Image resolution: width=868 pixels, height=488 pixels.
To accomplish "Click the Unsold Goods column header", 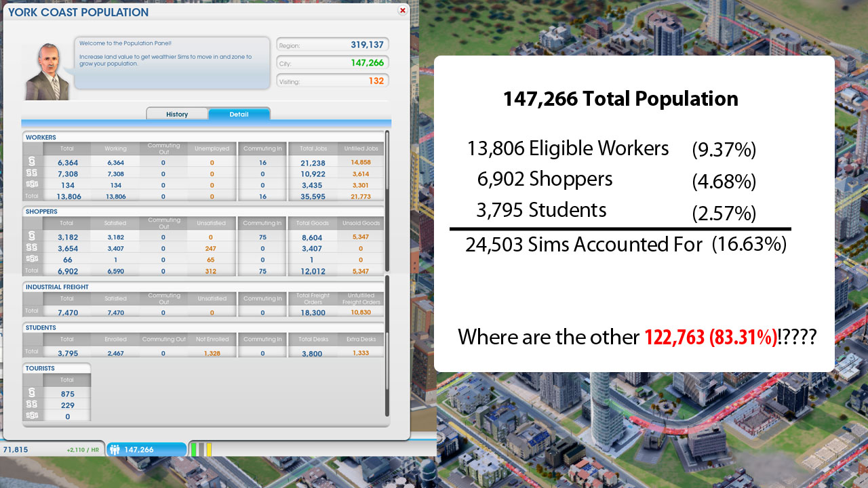I will (361, 223).
